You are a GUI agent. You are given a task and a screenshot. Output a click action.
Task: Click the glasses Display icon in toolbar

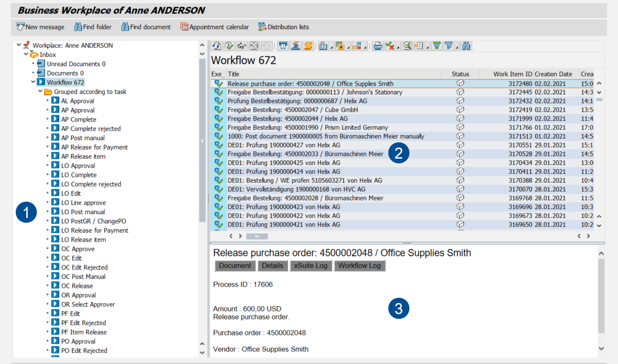click(242, 46)
